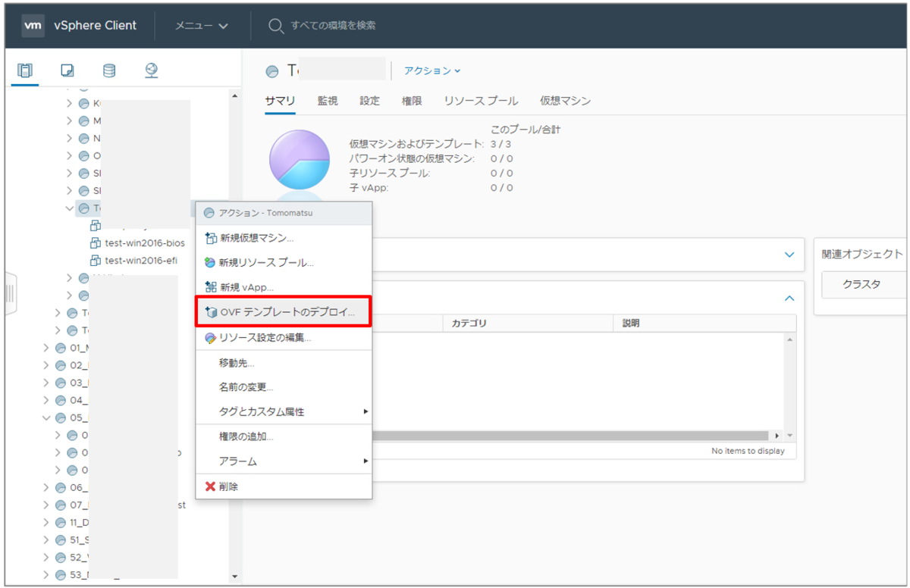The height and width of the screenshot is (588, 910).
Task: Choose 権限の追加 from context menu
Action: (284, 436)
